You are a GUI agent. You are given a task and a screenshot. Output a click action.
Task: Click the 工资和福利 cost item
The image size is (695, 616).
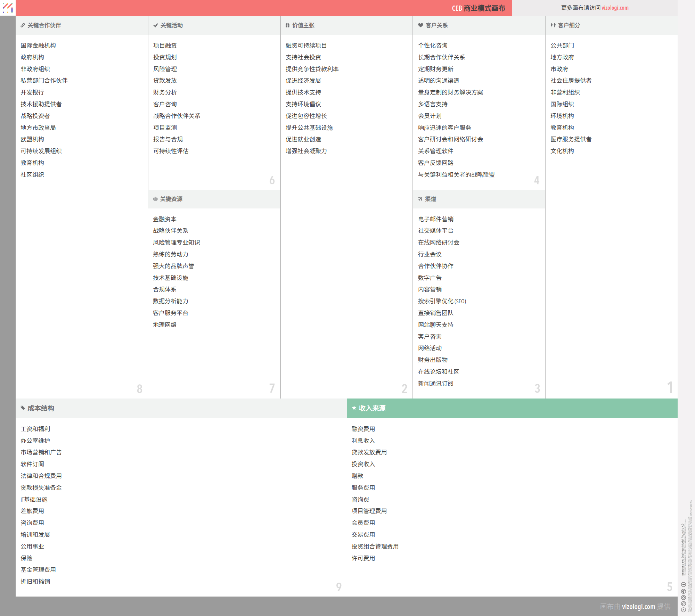click(35, 429)
